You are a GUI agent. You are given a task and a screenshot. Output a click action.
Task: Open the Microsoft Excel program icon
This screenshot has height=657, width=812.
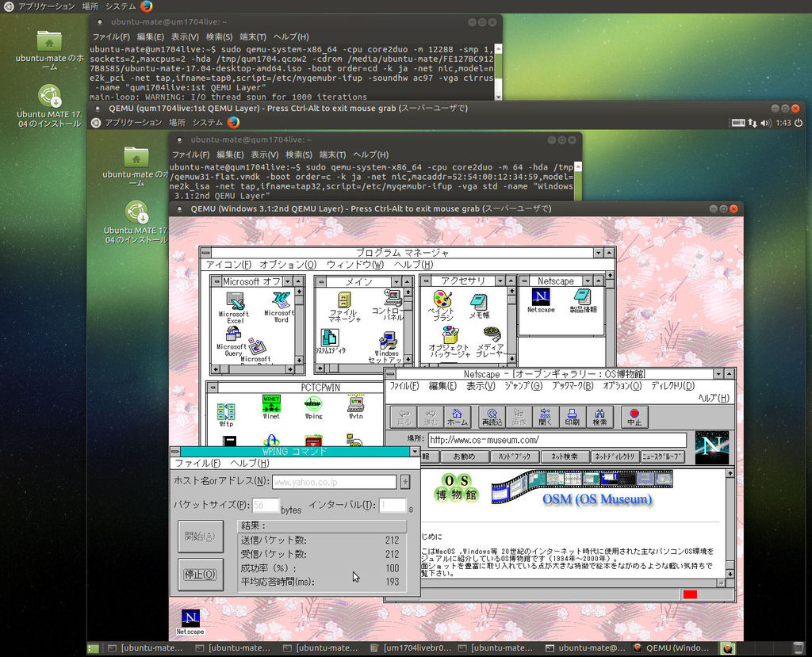coord(234,307)
